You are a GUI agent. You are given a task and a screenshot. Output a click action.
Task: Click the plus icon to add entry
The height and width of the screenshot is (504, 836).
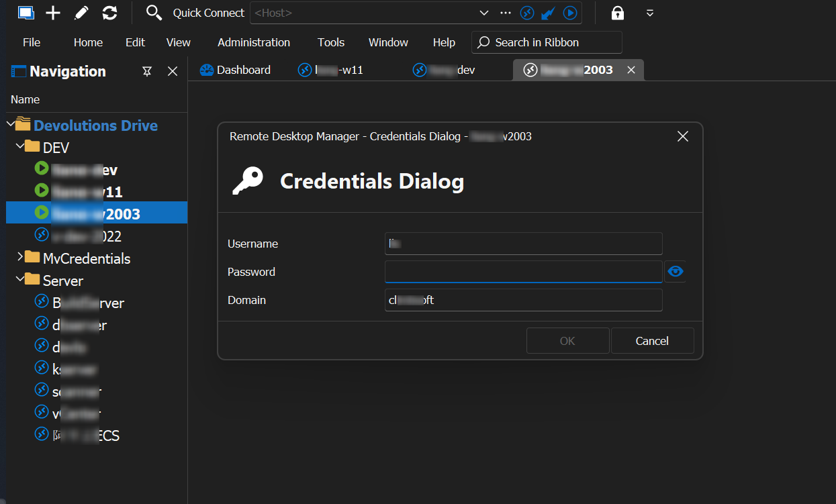click(x=53, y=13)
